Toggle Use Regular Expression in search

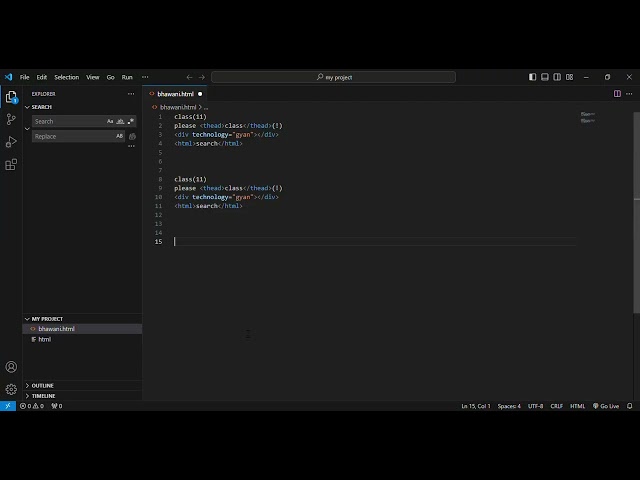click(x=131, y=121)
